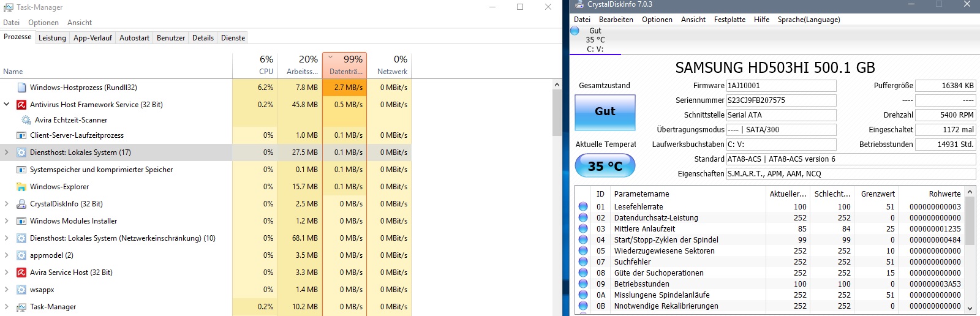The image size is (980, 316).
Task: Open Festplatte menu in CrystalDiskInfo
Action: [x=729, y=20]
